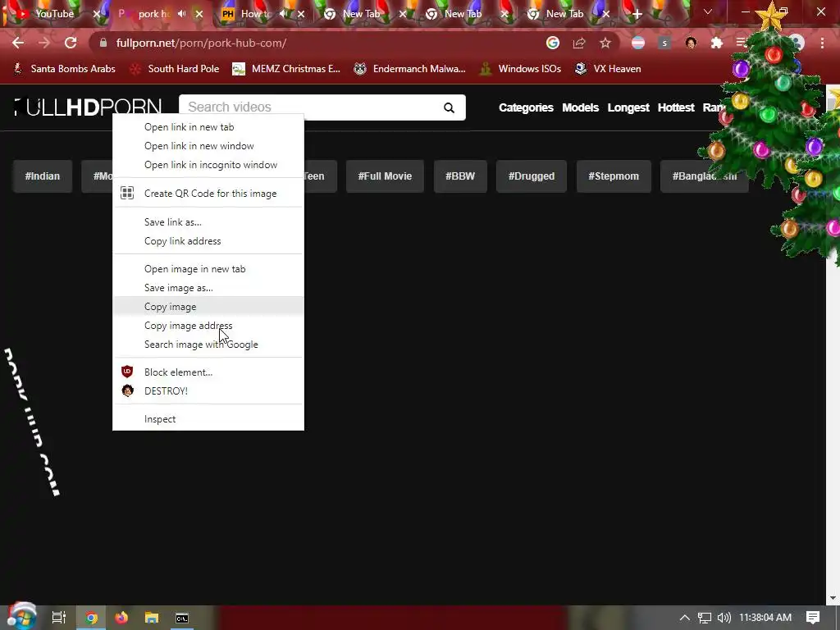The width and height of the screenshot is (840, 630).
Task: Select 'Save image as...'
Action: click(208, 288)
